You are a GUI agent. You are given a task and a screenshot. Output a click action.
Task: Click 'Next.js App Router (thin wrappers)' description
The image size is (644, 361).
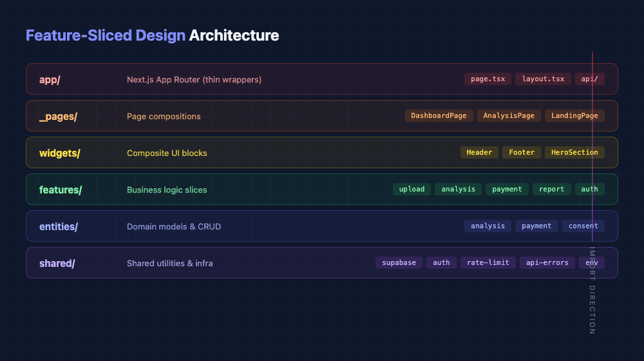pyautogui.click(x=194, y=80)
